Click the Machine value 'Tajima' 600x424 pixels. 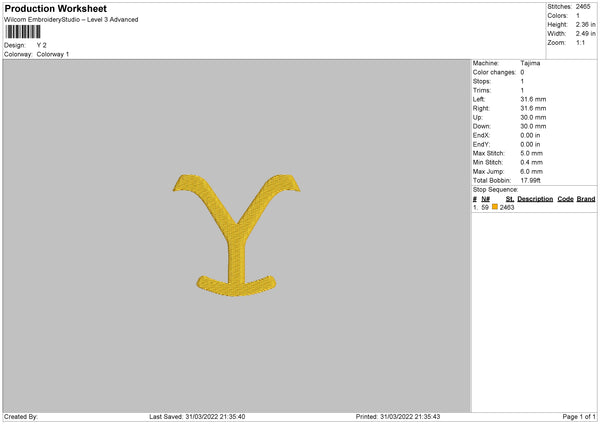point(530,63)
